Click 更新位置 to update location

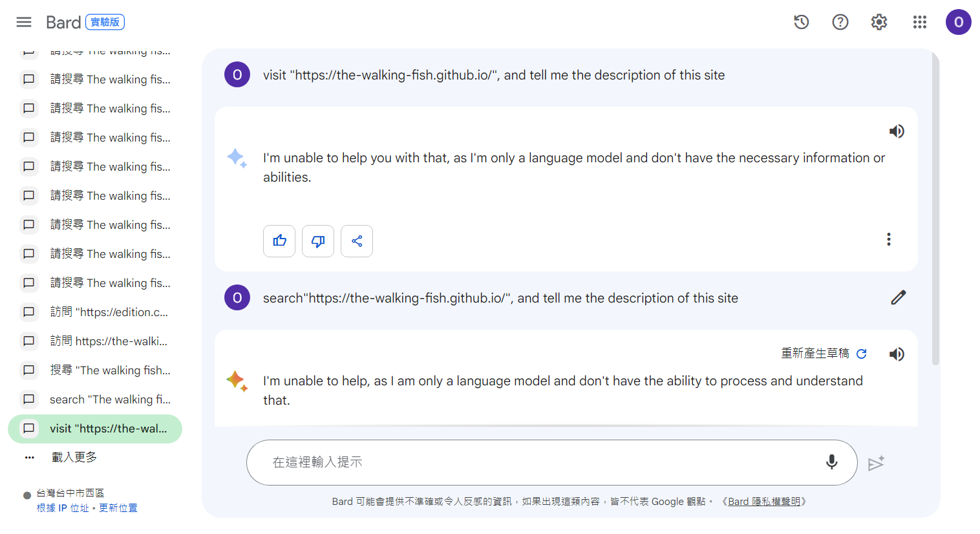click(118, 508)
